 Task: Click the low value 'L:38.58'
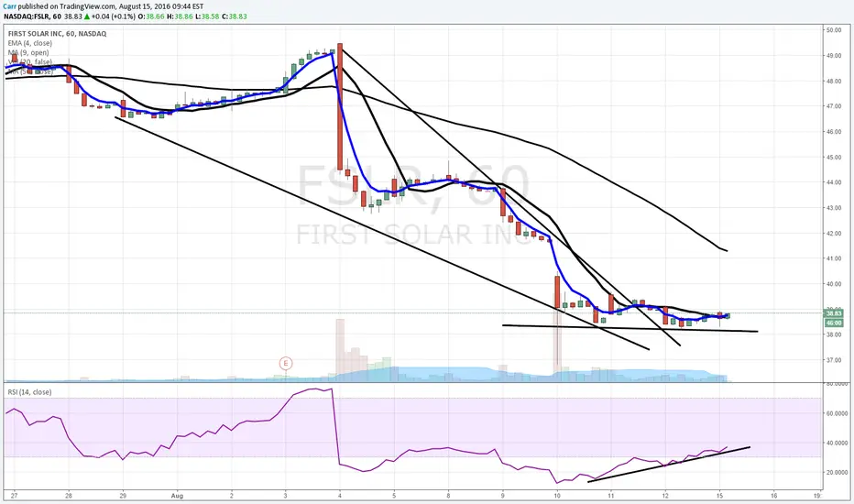tap(207, 16)
